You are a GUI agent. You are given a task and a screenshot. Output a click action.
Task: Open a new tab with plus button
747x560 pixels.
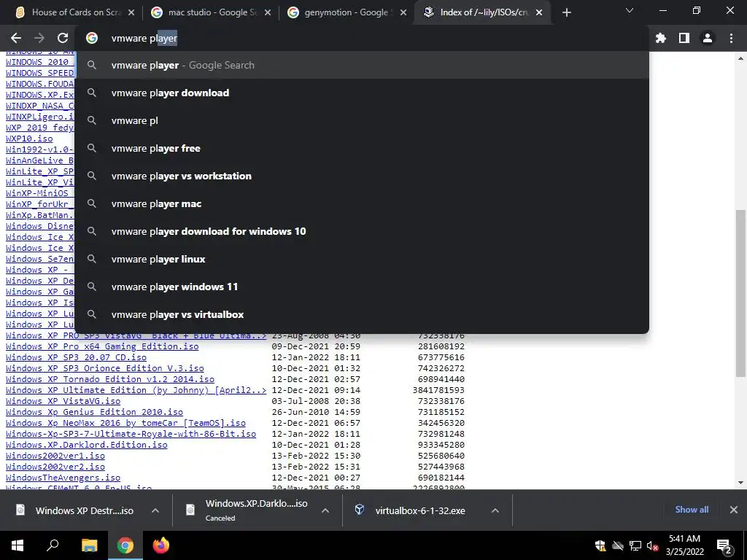566,12
